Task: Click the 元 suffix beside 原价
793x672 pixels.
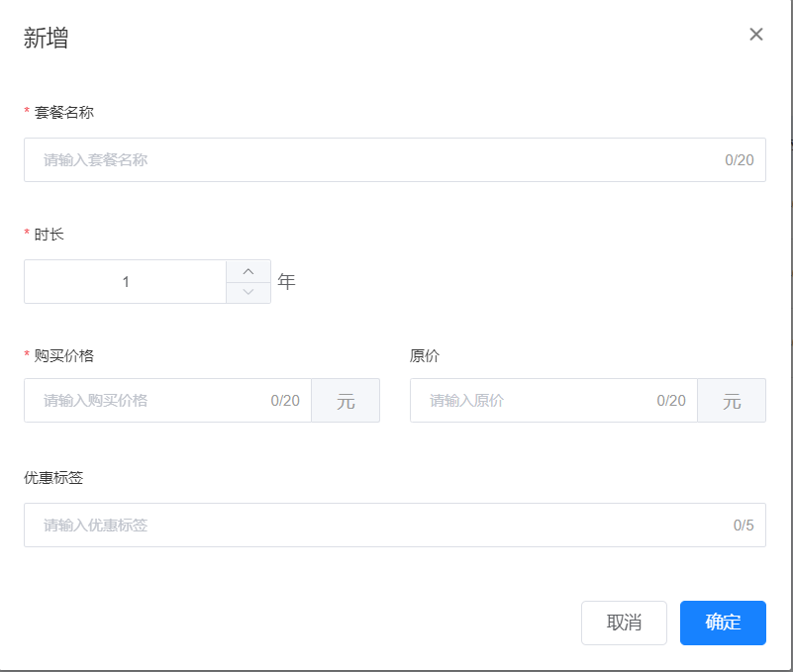Action: [732, 401]
